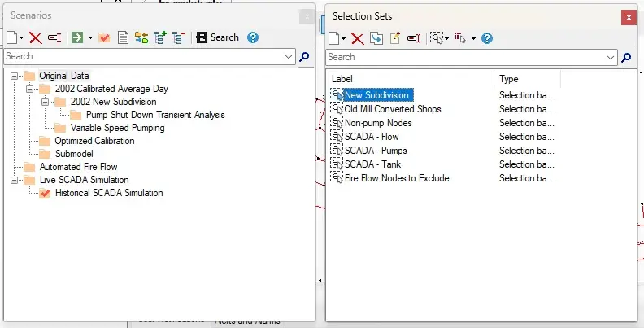Select the New Subdivision selection set
644x328 pixels.
(376, 95)
